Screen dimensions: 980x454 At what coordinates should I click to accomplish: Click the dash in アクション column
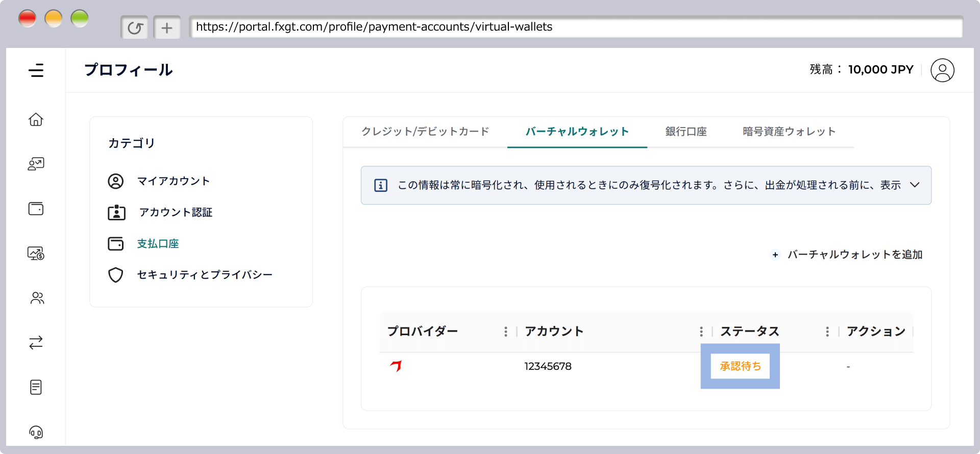tap(848, 367)
